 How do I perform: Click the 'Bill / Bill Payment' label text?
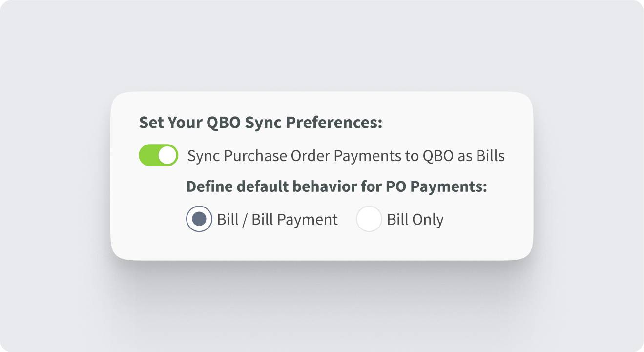(277, 219)
